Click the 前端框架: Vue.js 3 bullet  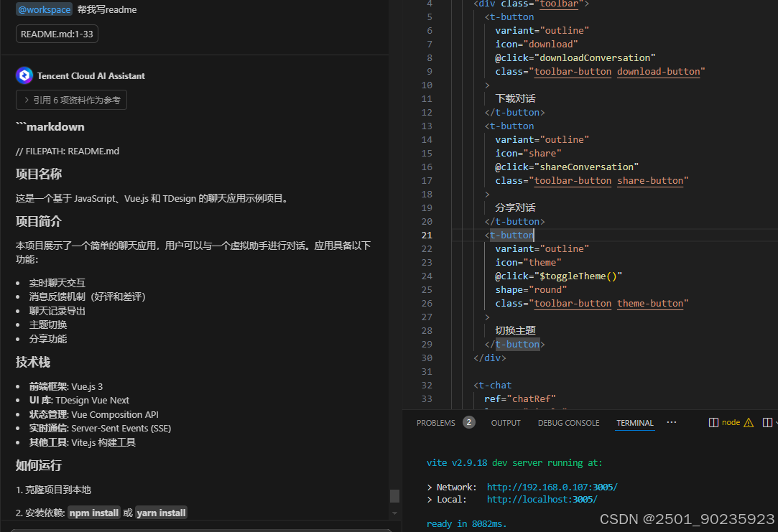click(66, 387)
